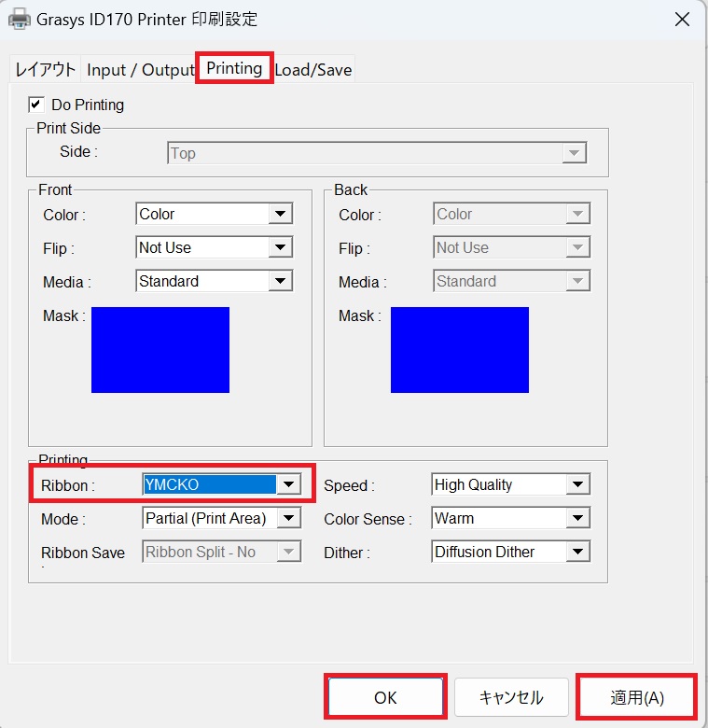The width and height of the screenshot is (708, 728).
Task: Click the 適用(A) apply button
Action: click(637, 697)
